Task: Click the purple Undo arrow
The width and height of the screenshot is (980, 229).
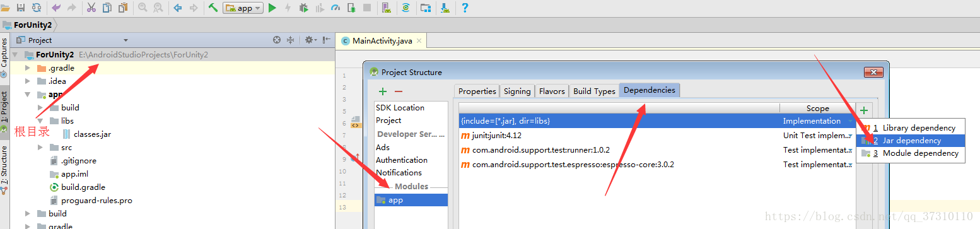Action: pos(56,8)
